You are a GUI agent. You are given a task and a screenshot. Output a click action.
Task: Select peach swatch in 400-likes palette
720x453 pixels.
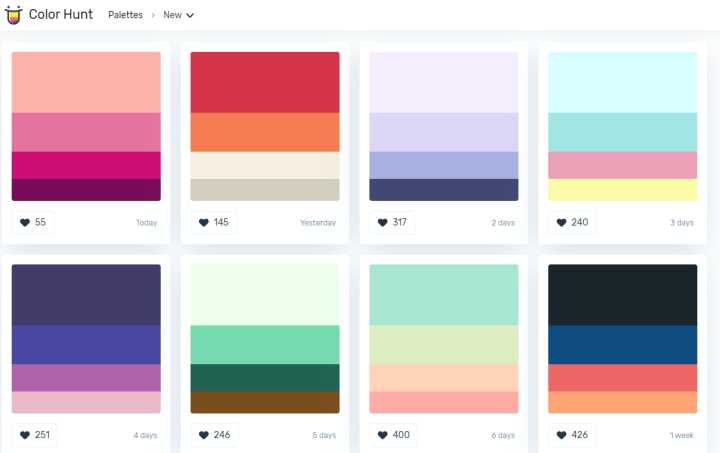click(444, 378)
